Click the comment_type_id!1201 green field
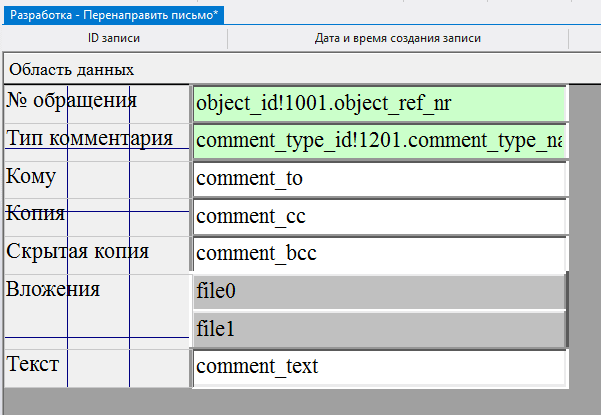Screen dimensions: 601x415 coord(379,141)
